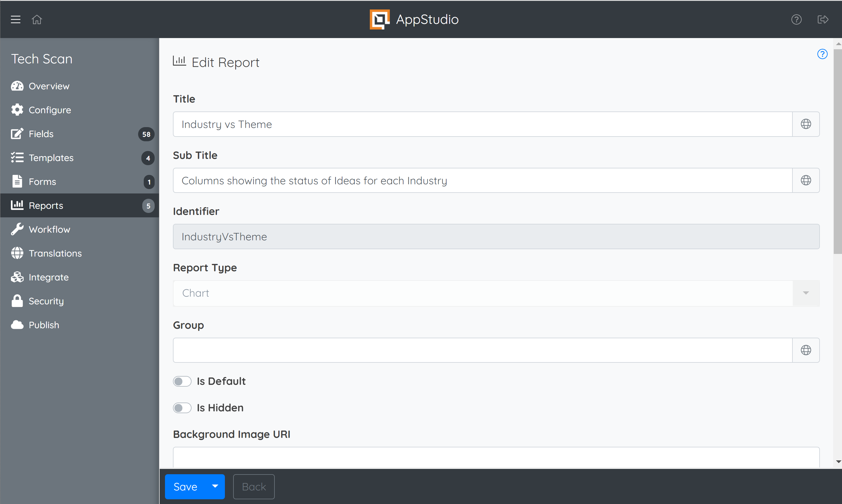The width and height of the screenshot is (842, 504).
Task: Open Integrate in the sidebar
Action: [x=79, y=277]
